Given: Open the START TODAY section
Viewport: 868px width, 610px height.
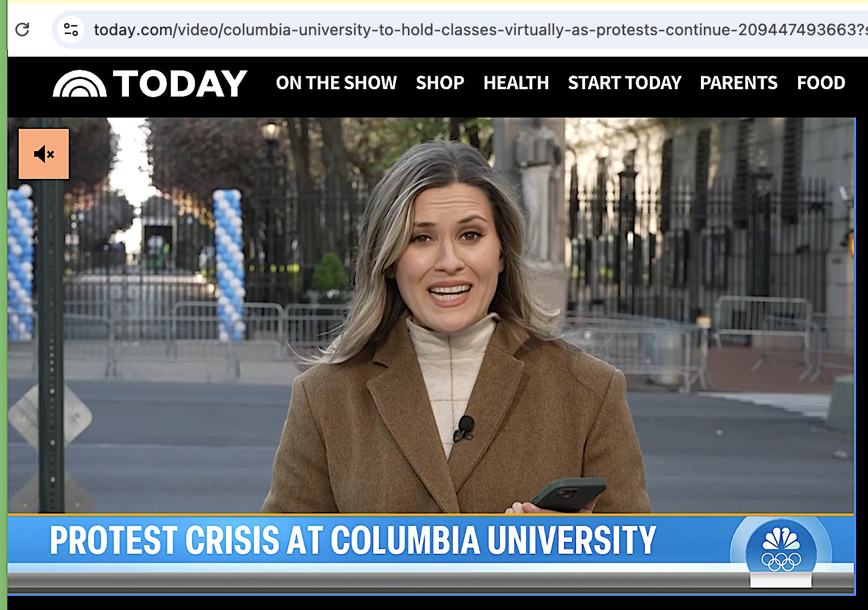Looking at the screenshot, I should (x=624, y=83).
